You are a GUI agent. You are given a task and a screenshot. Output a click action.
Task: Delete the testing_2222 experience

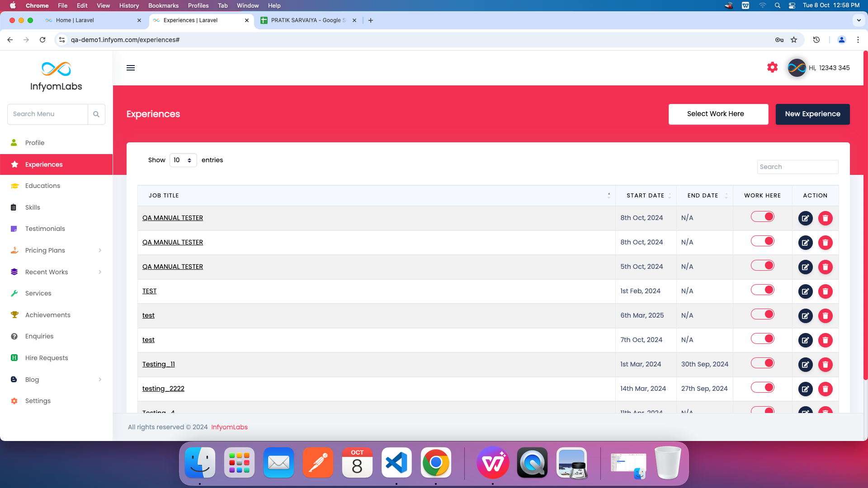coord(825,389)
